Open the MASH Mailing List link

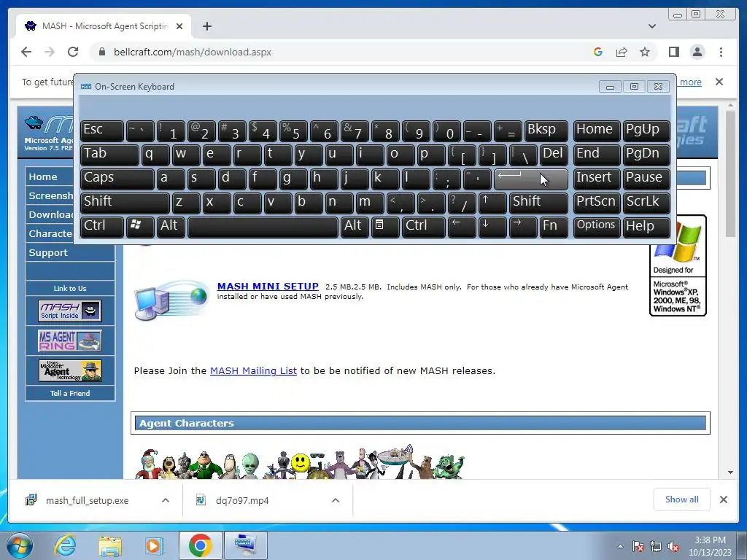coord(253,370)
